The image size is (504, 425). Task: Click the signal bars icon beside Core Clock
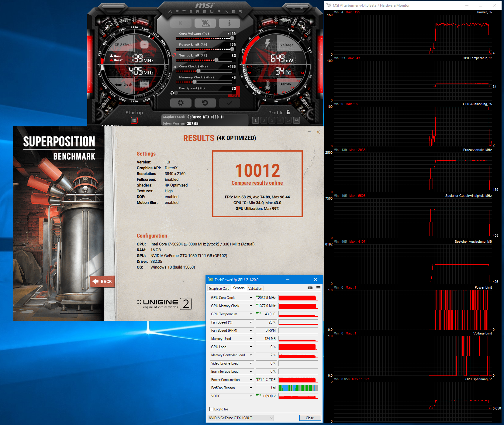pyautogui.click(x=175, y=67)
